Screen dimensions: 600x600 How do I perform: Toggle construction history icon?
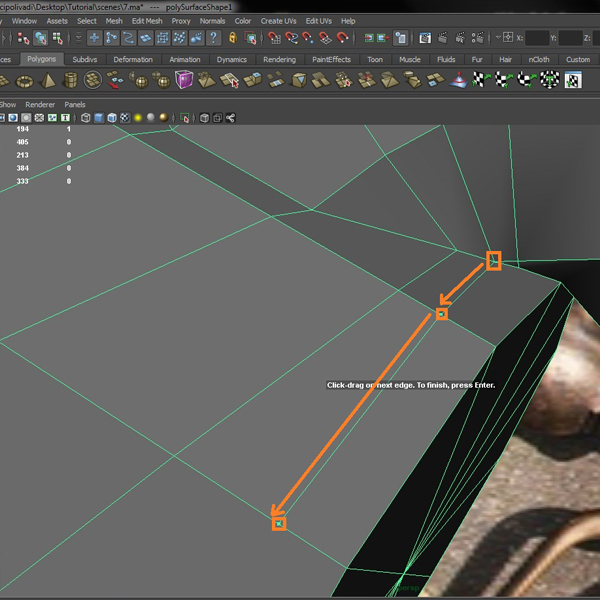tap(400, 38)
